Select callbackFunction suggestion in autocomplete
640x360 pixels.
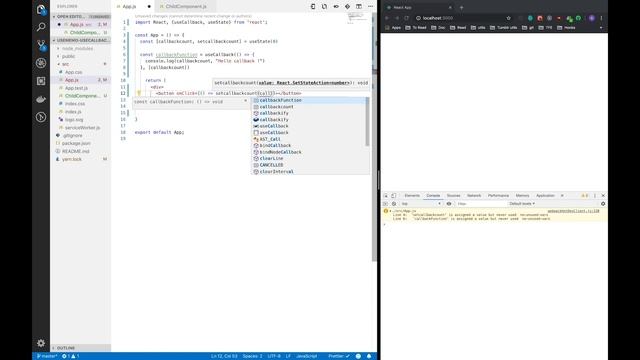point(309,100)
